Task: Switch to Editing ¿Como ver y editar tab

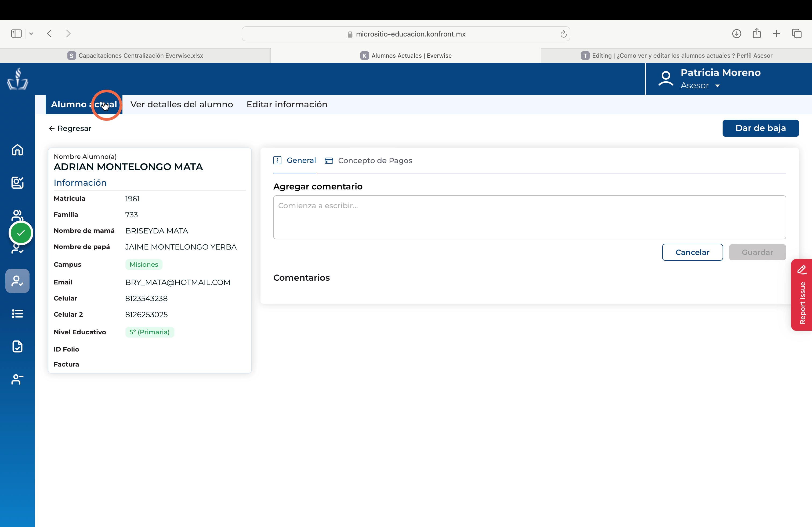Action: coord(677,56)
